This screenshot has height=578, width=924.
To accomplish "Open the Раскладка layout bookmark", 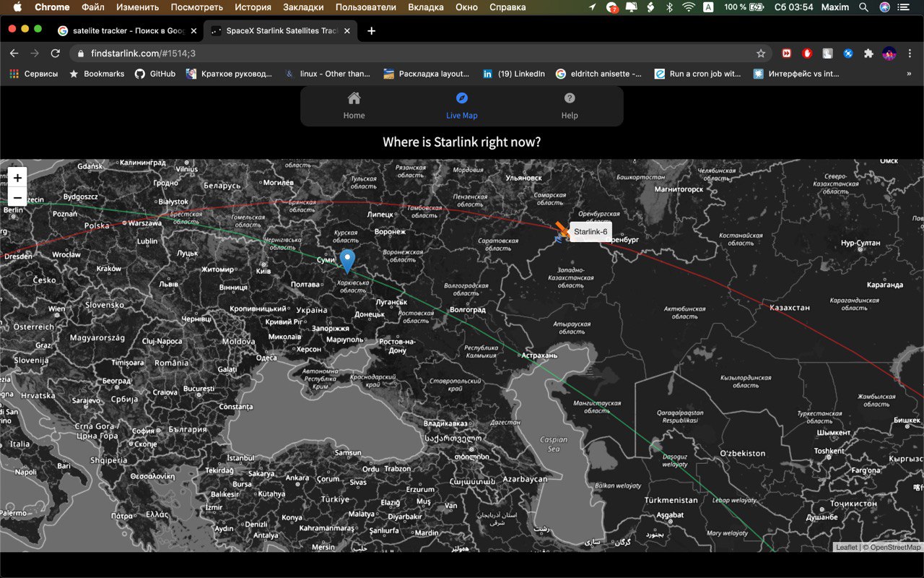I will click(x=426, y=74).
